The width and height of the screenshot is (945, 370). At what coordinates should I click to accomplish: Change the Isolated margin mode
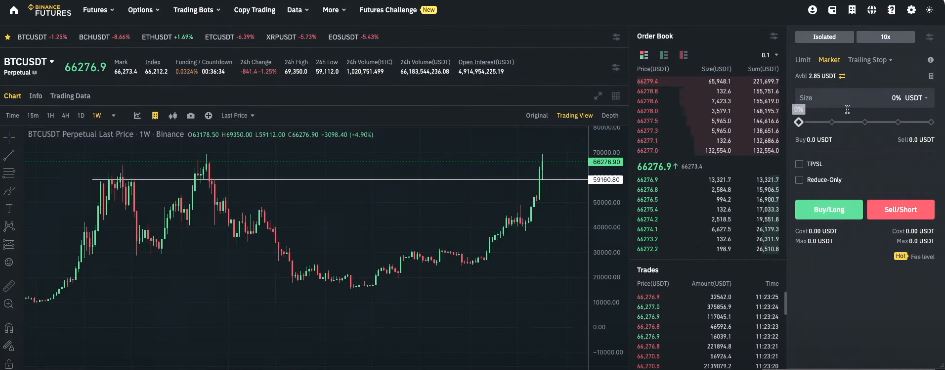point(824,37)
